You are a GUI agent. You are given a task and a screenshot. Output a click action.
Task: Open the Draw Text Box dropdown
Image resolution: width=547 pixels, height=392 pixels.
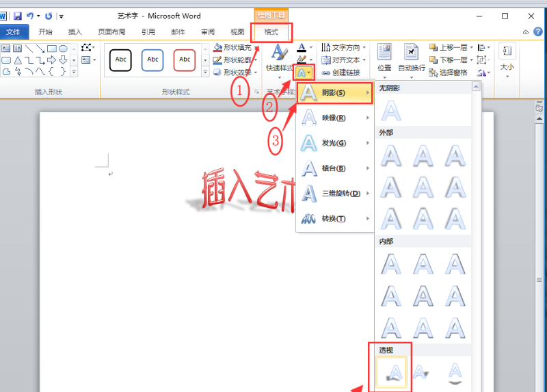pyautogui.click(x=89, y=60)
